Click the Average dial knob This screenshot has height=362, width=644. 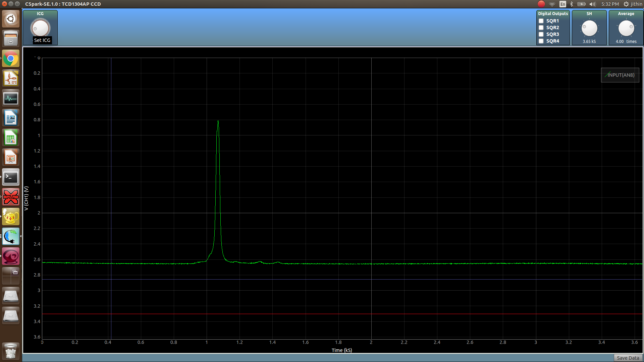click(626, 28)
